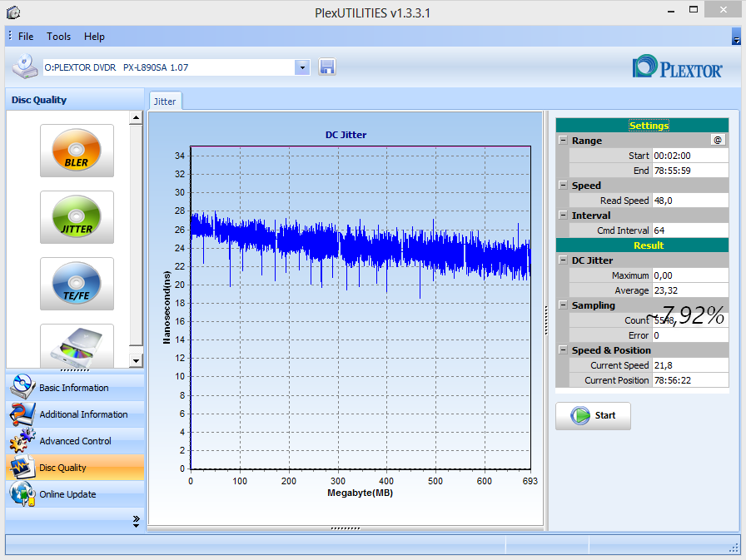
Task: Open the drive selection dropdown arrow
Action: coord(302,67)
